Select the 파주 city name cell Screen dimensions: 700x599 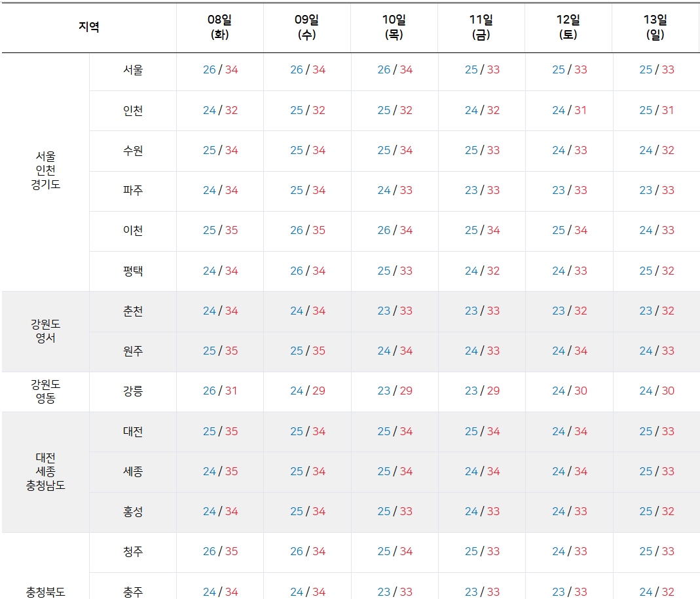pos(132,191)
